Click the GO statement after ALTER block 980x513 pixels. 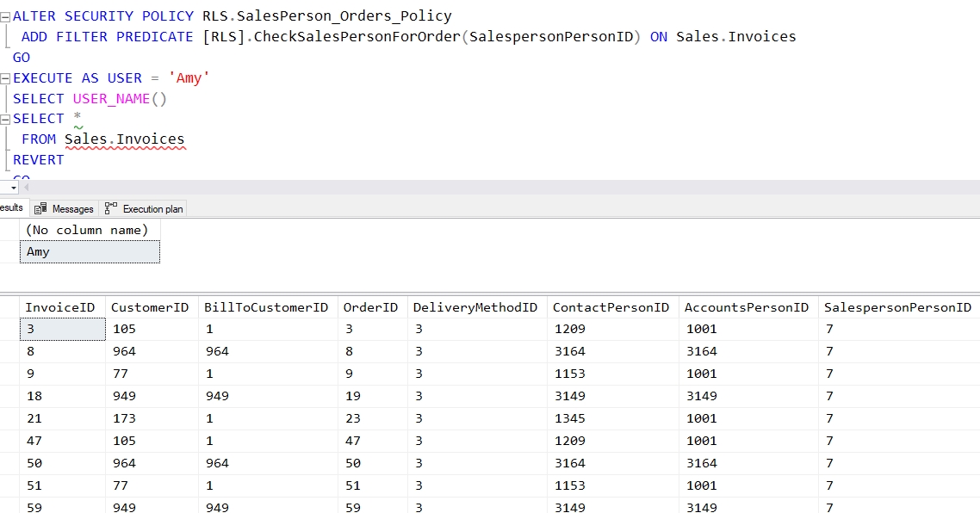[x=22, y=58]
